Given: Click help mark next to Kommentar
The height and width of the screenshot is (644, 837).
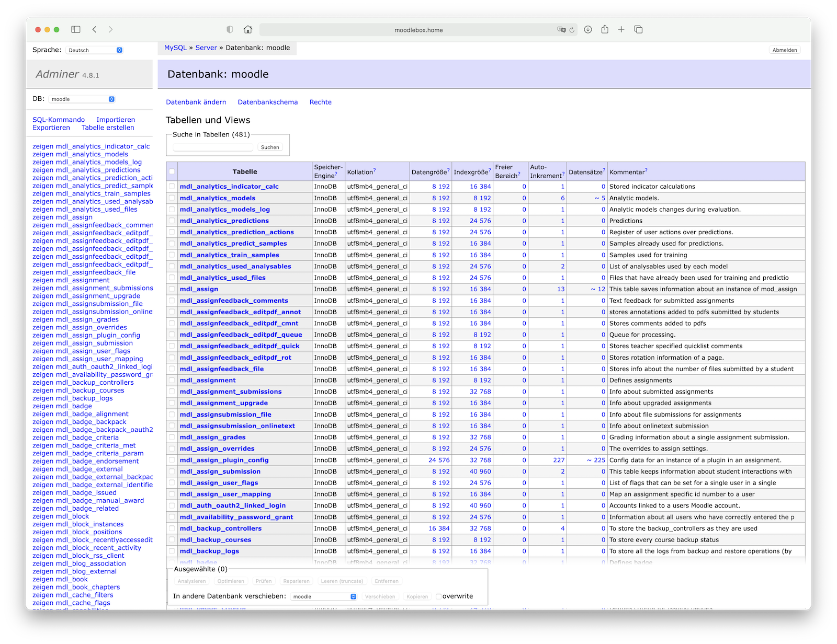Looking at the screenshot, I should pyautogui.click(x=646, y=170).
